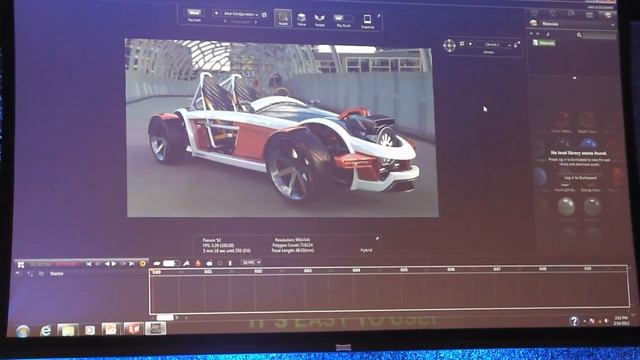Select the Materials folder in the library tree
Viewport: 640px width, 360px height.
[x=544, y=43]
